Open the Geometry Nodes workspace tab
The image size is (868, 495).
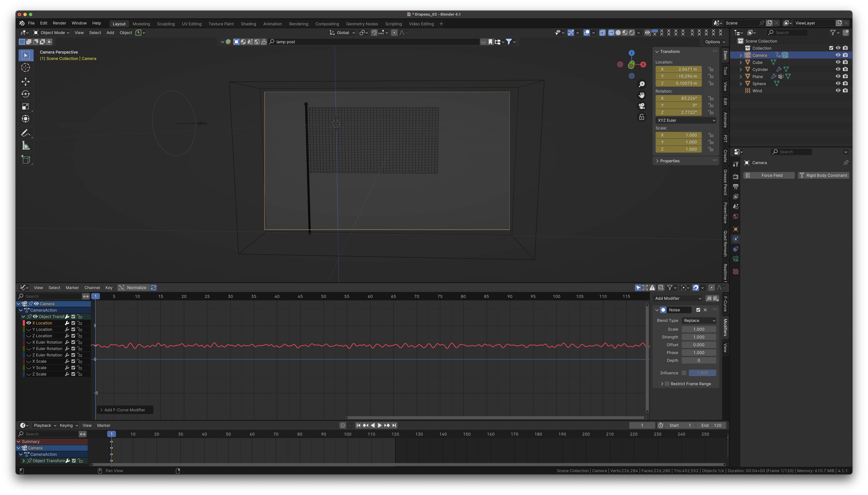click(x=362, y=24)
